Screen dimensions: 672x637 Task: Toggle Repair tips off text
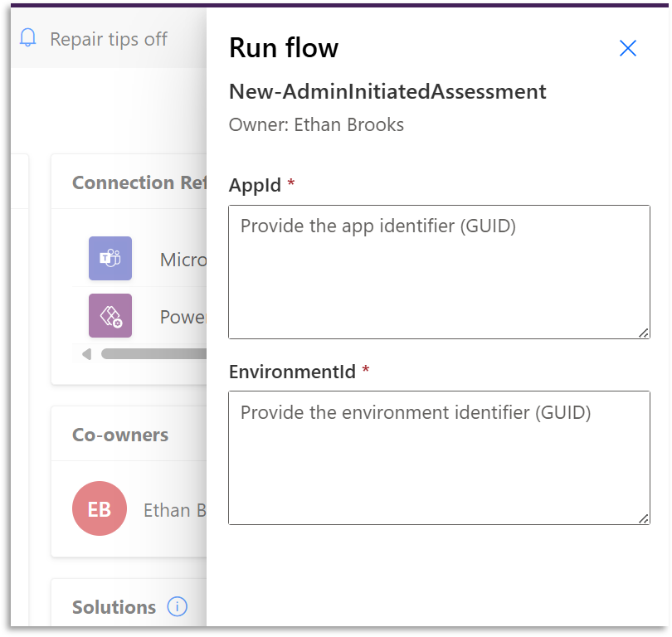click(x=109, y=40)
